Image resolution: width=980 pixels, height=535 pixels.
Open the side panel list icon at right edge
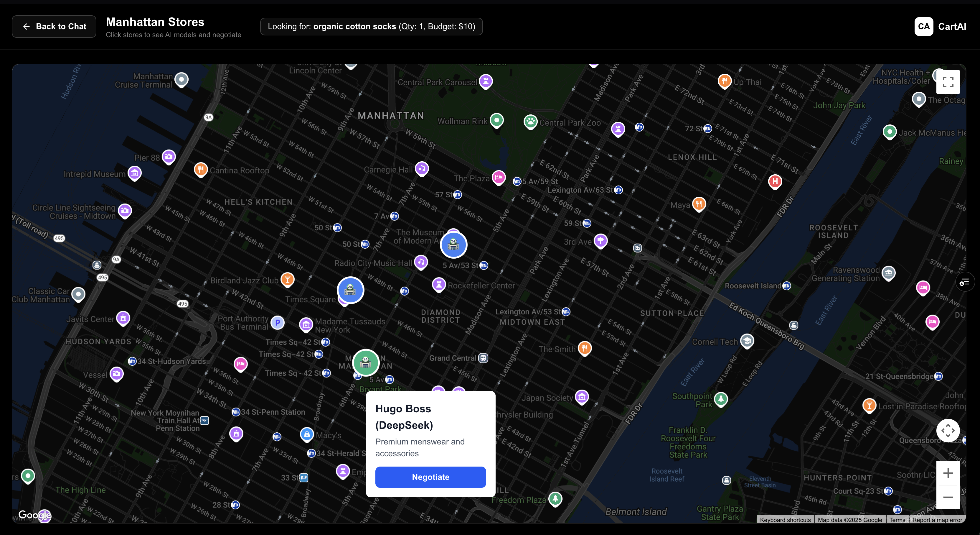pos(964,282)
